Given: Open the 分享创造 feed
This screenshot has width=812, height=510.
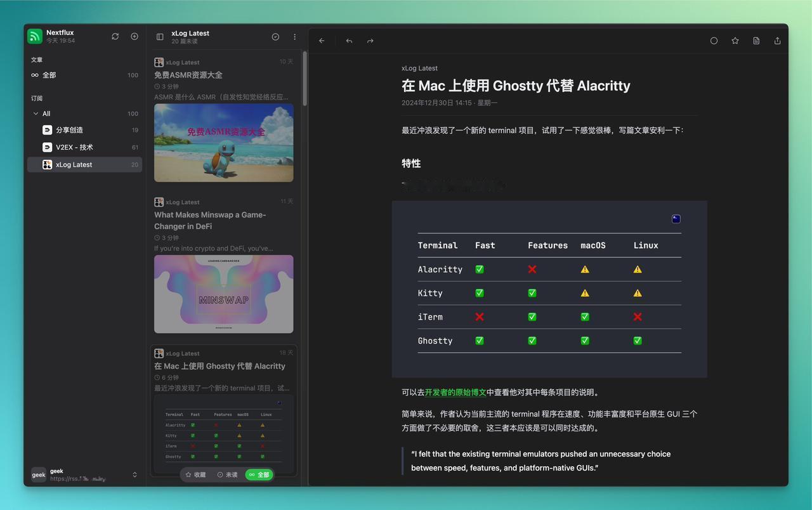Looking at the screenshot, I should (84, 130).
